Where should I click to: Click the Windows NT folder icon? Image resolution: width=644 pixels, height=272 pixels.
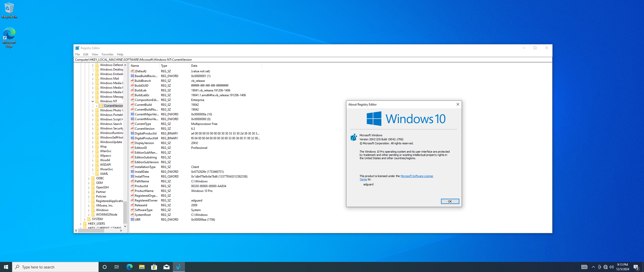tap(97, 101)
